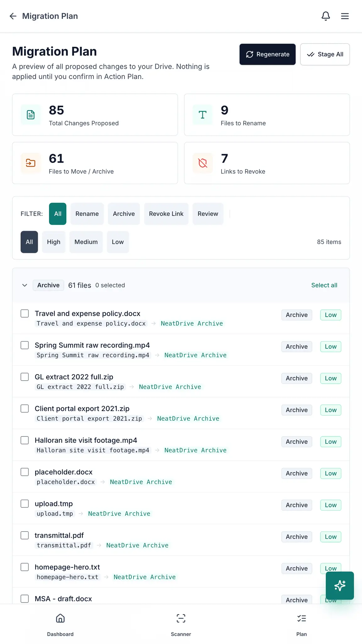
Task: Click Archive tag on Travel and expense policy row
Action: click(x=297, y=315)
